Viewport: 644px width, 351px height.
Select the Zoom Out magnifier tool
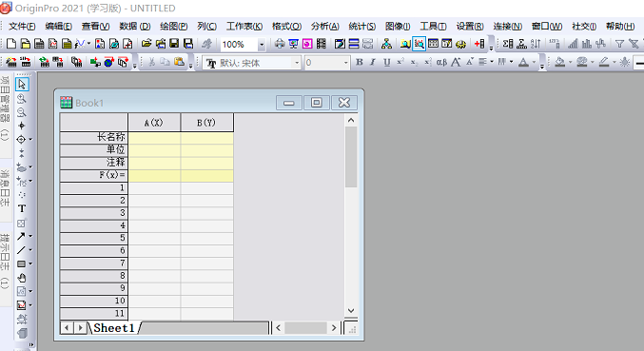[x=21, y=112]
